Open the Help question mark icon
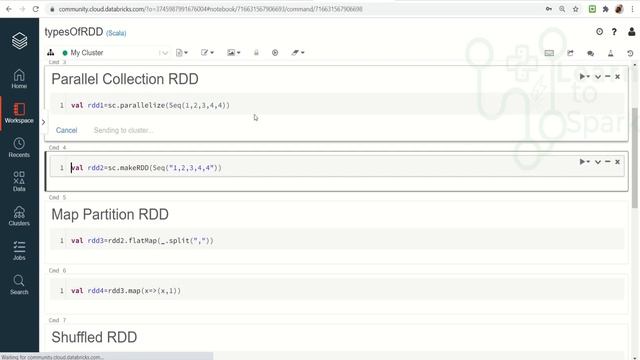The image size is (640, 360). (614, 32)
